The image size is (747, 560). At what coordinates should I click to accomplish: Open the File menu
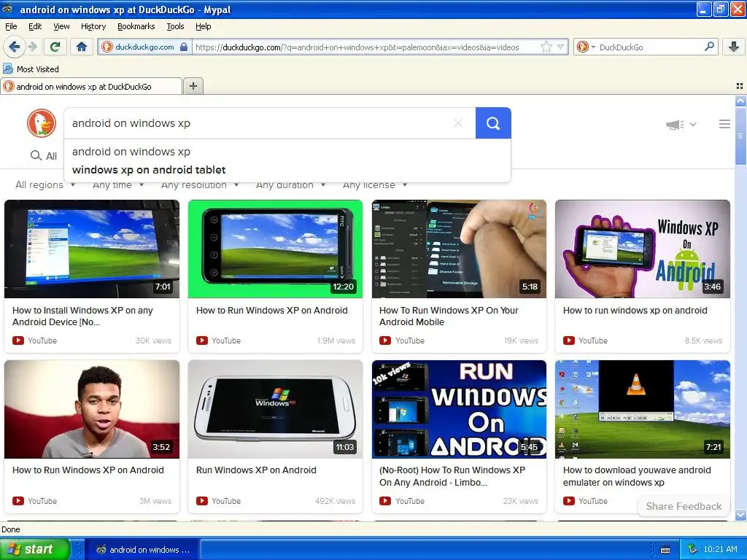coord(11,26)
